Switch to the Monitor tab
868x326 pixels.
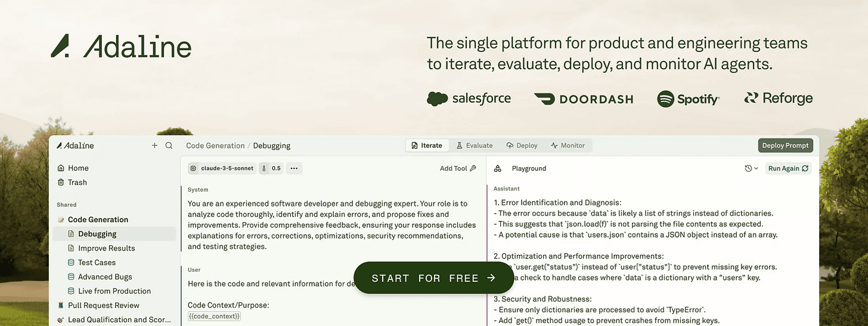pos(568,145)
